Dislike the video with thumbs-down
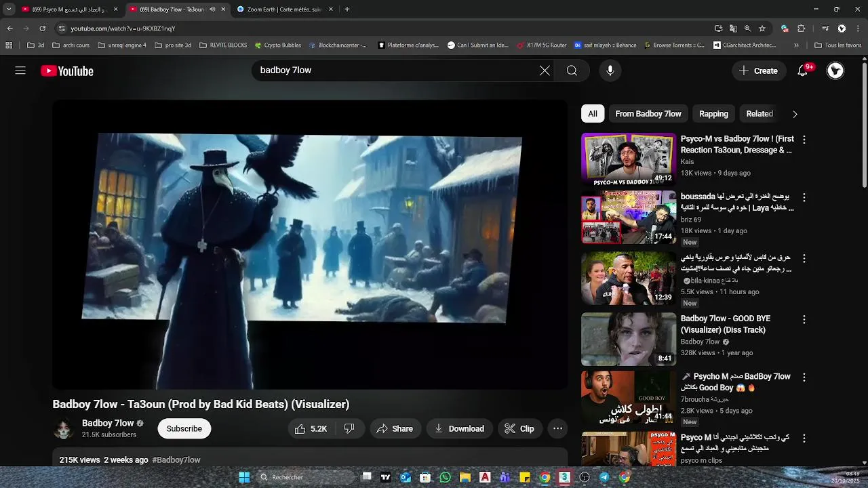868x488 pixels. 349,428
